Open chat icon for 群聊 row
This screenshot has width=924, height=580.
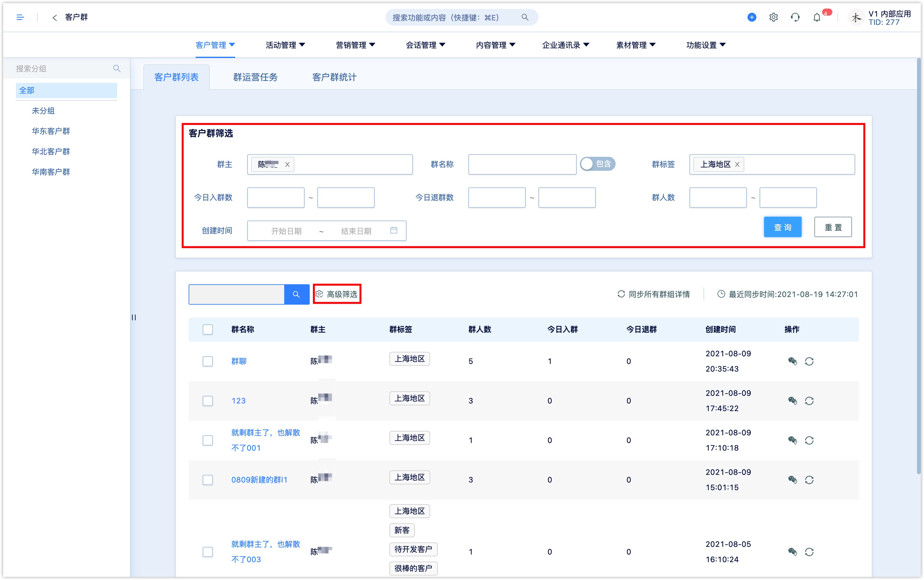point(792,361)
